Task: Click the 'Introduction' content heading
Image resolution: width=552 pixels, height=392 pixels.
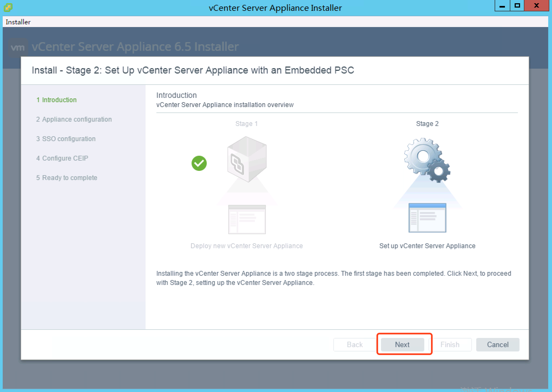Action: tap(176, 95)
